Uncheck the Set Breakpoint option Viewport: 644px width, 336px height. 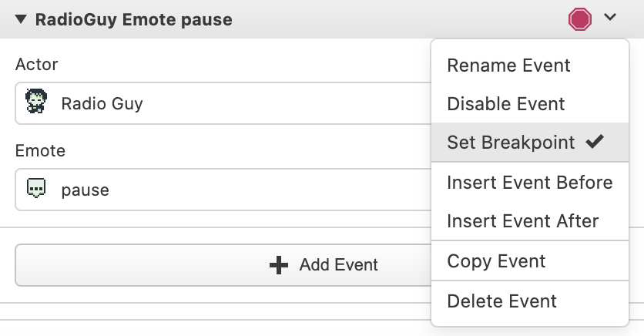coord(511,143)
